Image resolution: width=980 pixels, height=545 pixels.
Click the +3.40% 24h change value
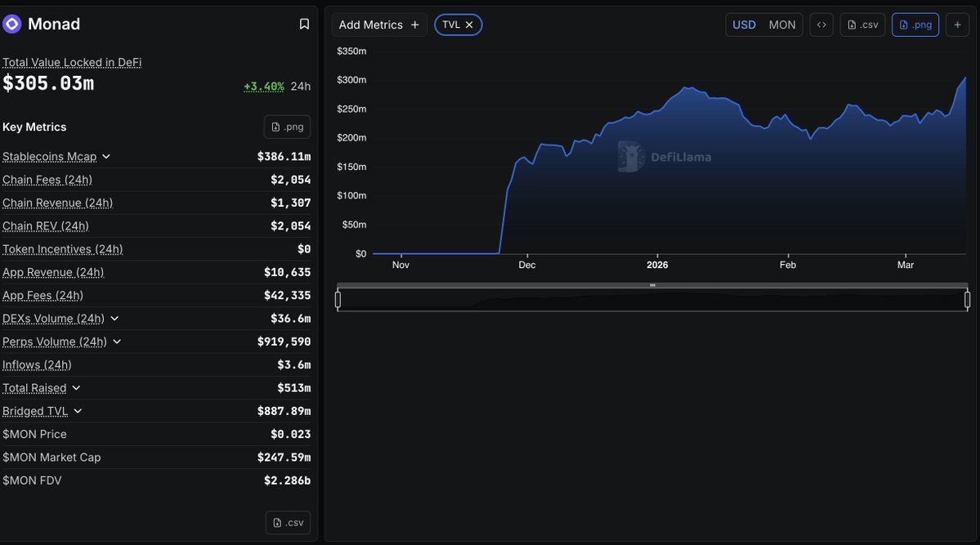point(264,87)
